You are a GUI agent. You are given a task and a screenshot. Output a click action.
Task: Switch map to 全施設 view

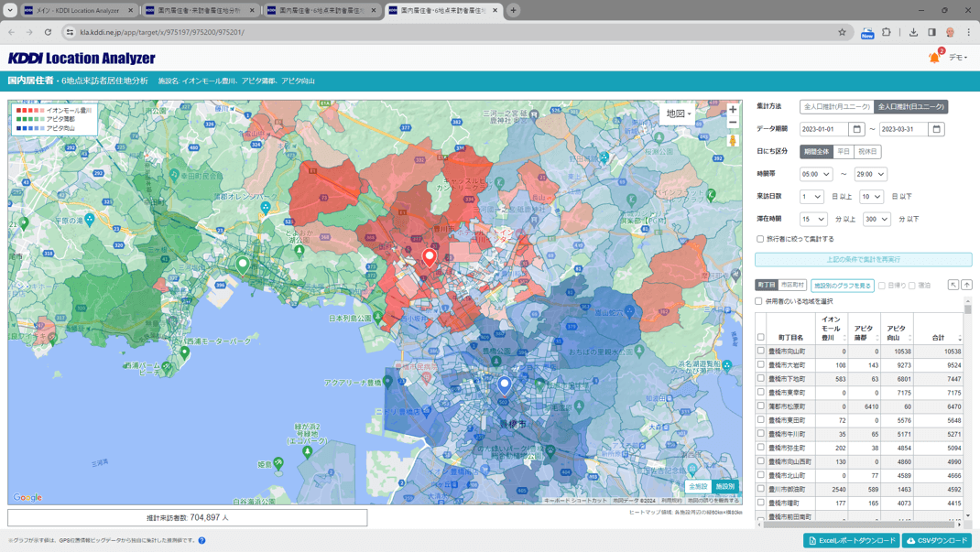(x=698, y=486)
